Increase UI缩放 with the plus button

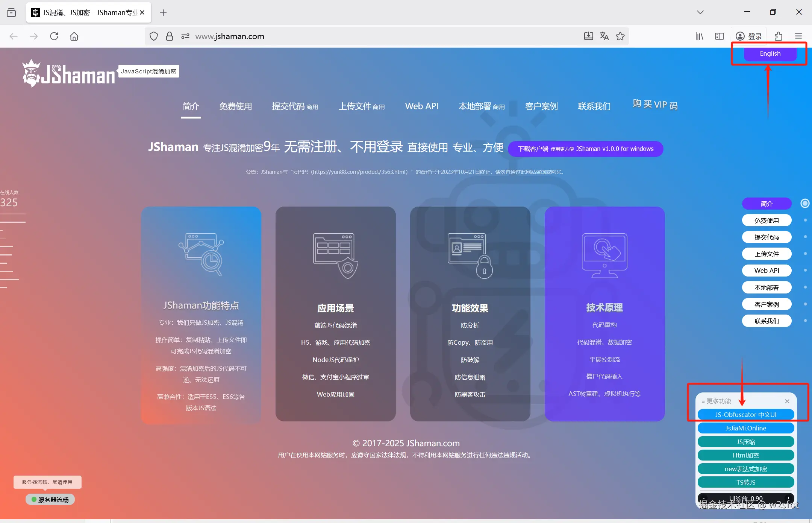[788, 498]
